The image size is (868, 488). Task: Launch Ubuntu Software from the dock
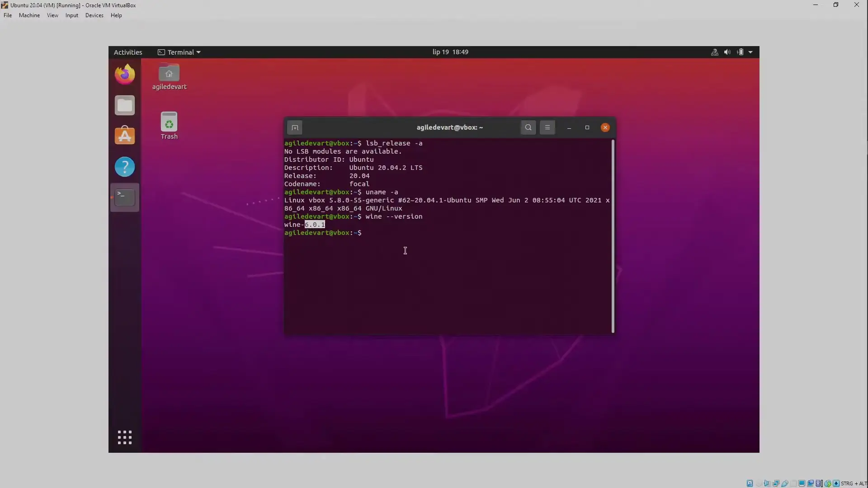[125, 136]
